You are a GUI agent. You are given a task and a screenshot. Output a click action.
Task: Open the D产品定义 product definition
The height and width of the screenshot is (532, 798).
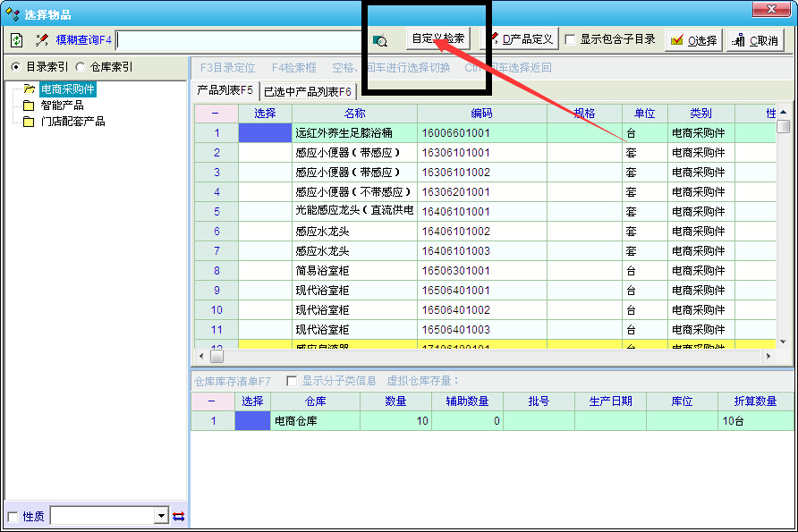pos(519,39)
